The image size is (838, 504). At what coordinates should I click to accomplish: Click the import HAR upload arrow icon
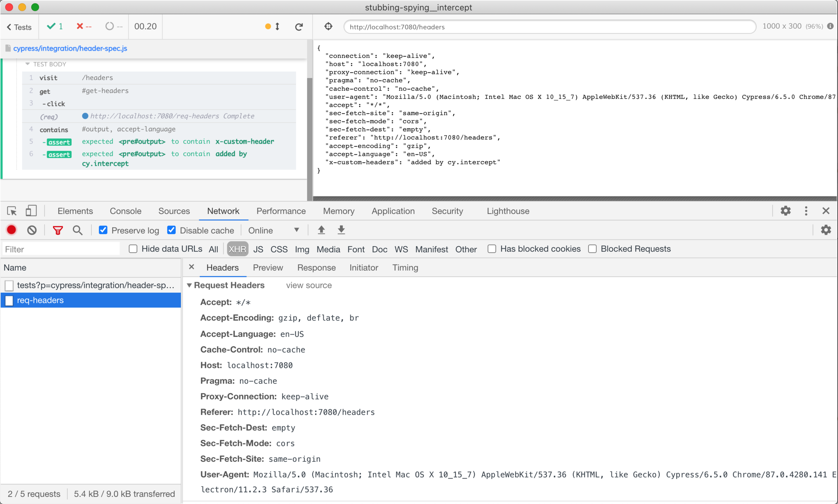321,230
